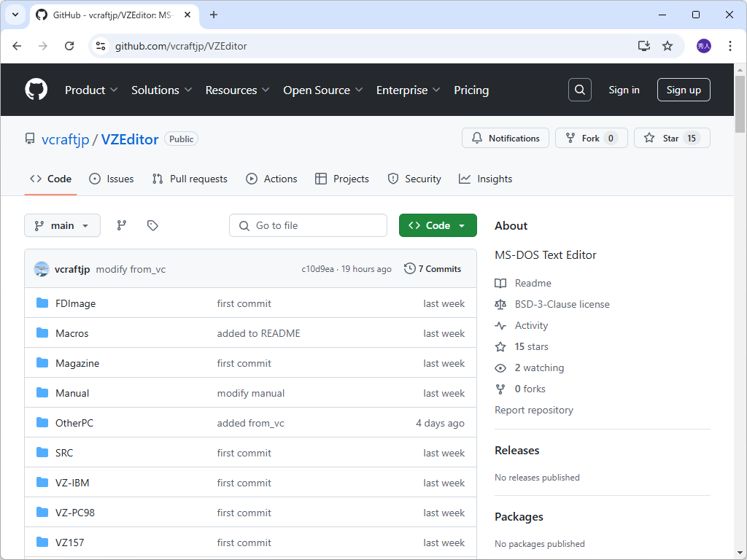Open the BSD-3-Clause license via scales icon
This screenshot has width=747, height=560.
click(500, 304)
